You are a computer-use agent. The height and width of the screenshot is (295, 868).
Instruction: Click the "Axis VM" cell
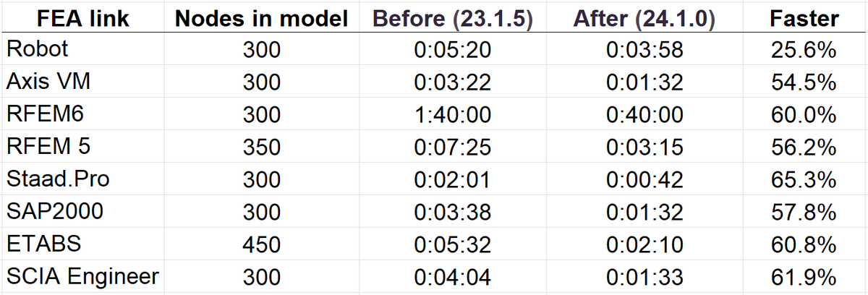[48, 82]
